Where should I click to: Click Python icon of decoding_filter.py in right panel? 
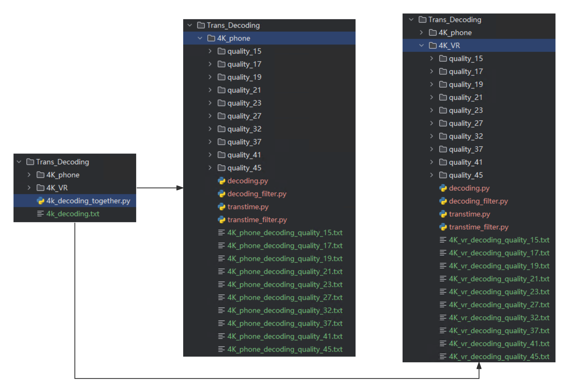(443, 201)
